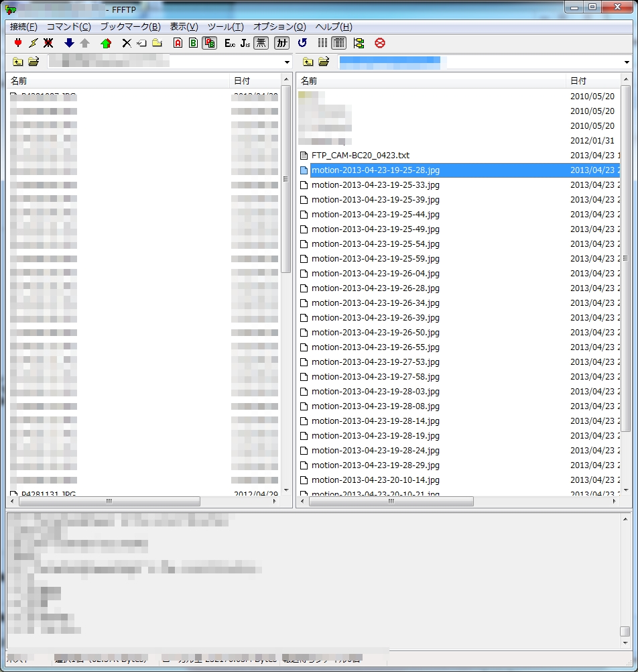Image resolution: width=638 pixels, height=672 pixels.
Task: Click local pane horizontal scrollbar thumb
Action: 109,501
